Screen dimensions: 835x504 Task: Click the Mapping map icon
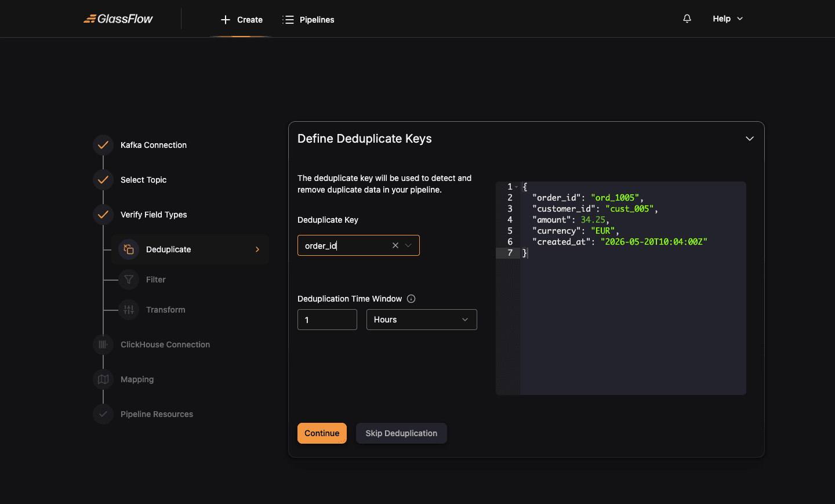click(103, 379)
